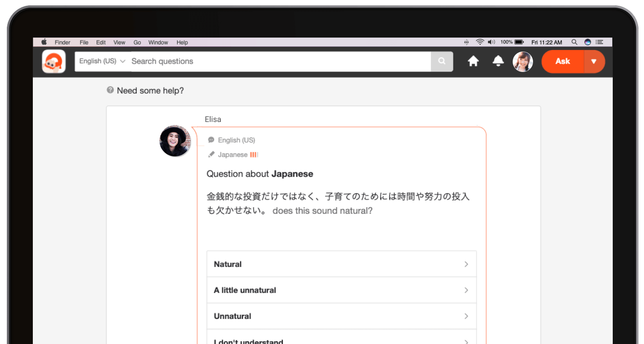The height and width of the screenshot is (344, 644).
Task: Open macOS Spotlight search icon
Action: pyautogui.click(x=574, y=42)
